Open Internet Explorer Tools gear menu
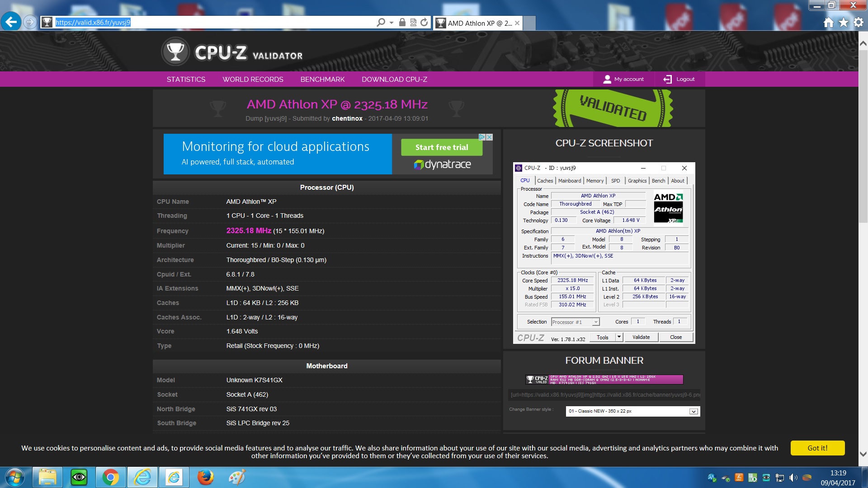 pyautogui.click(x=859, y=22)
